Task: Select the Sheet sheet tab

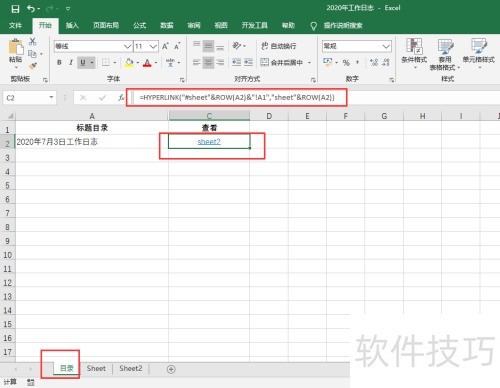Action: (x=96, y=368)
